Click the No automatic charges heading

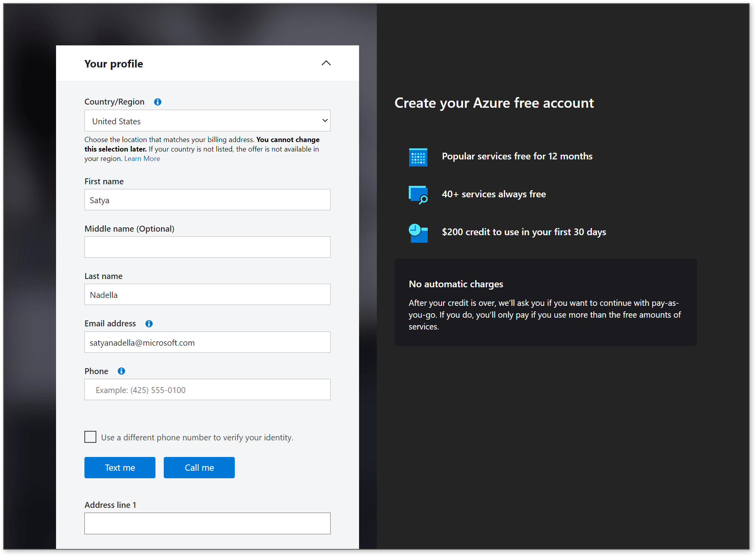point(456,284)
